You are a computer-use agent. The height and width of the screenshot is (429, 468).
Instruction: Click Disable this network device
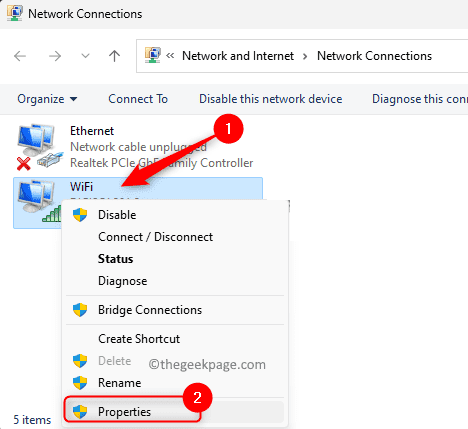(x=270, y=99)
